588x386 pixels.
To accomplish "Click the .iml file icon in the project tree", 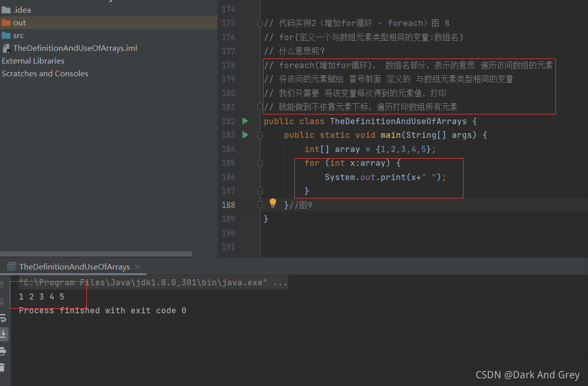I will coord(7,48).
